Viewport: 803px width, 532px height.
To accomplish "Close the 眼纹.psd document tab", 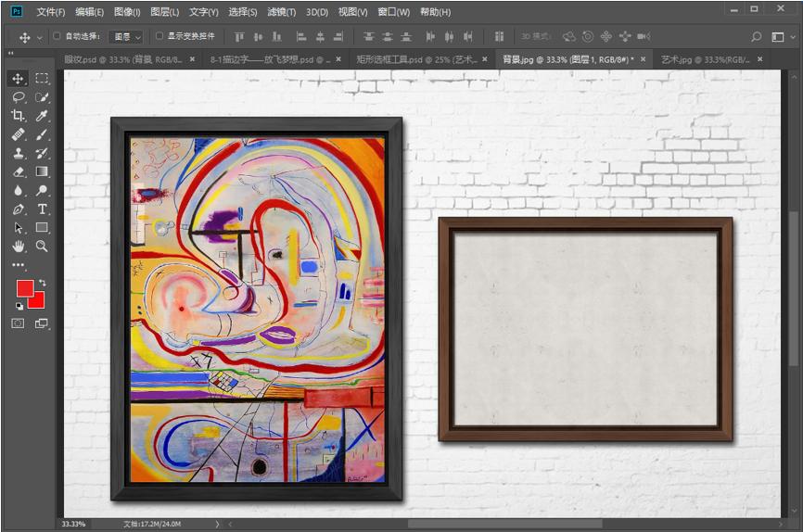I will click(x=193, y=58).
